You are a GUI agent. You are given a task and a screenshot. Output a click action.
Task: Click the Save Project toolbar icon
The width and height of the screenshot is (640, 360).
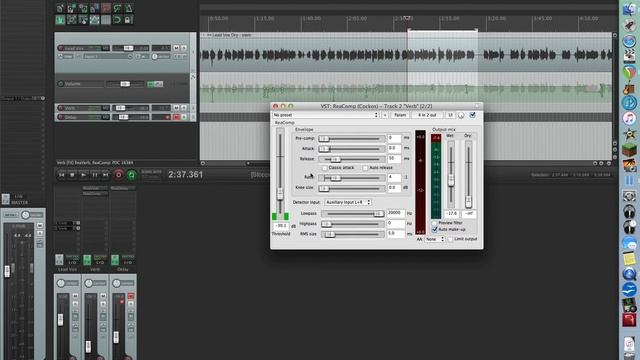(83, 8)
